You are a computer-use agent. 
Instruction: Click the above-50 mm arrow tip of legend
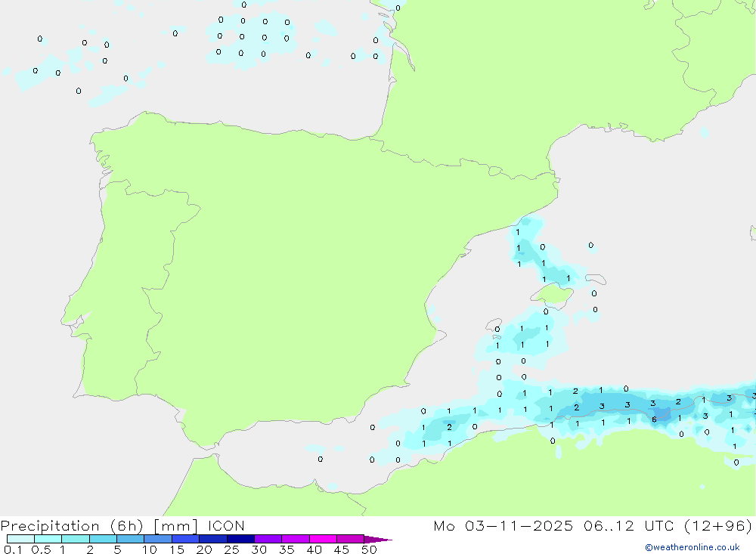click(x=378, y=539)
